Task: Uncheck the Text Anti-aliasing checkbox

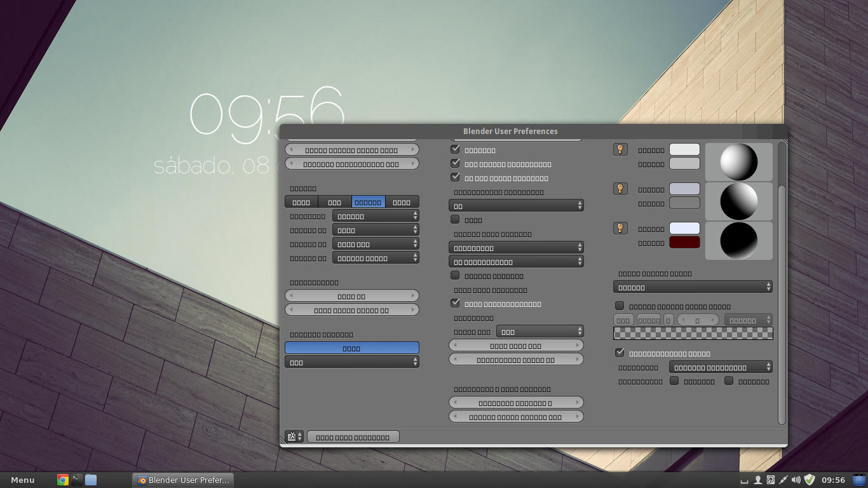Action: coord(455,303)
